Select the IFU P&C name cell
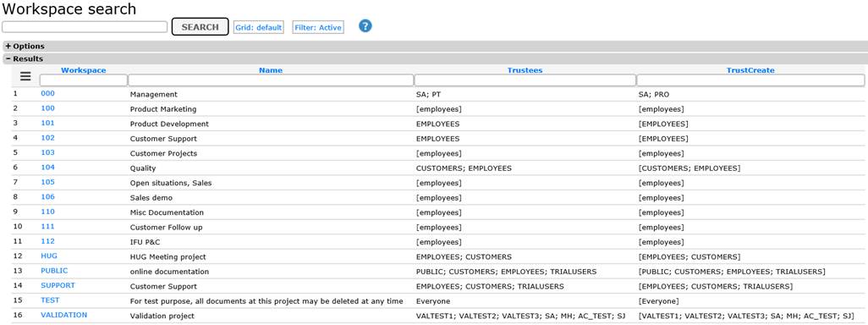 click(145, 242)
